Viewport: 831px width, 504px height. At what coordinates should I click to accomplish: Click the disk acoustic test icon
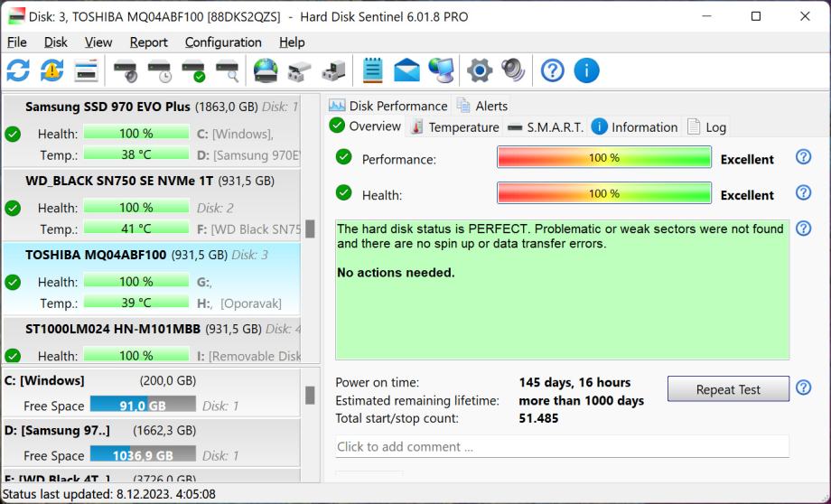click(126, 70)
